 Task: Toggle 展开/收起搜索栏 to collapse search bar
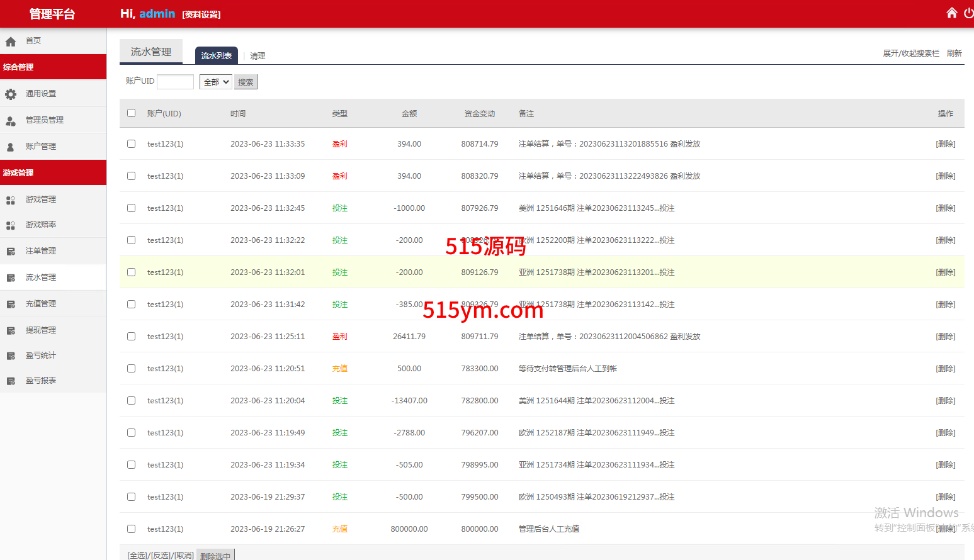pyautogui.click(x=910, y=53)
